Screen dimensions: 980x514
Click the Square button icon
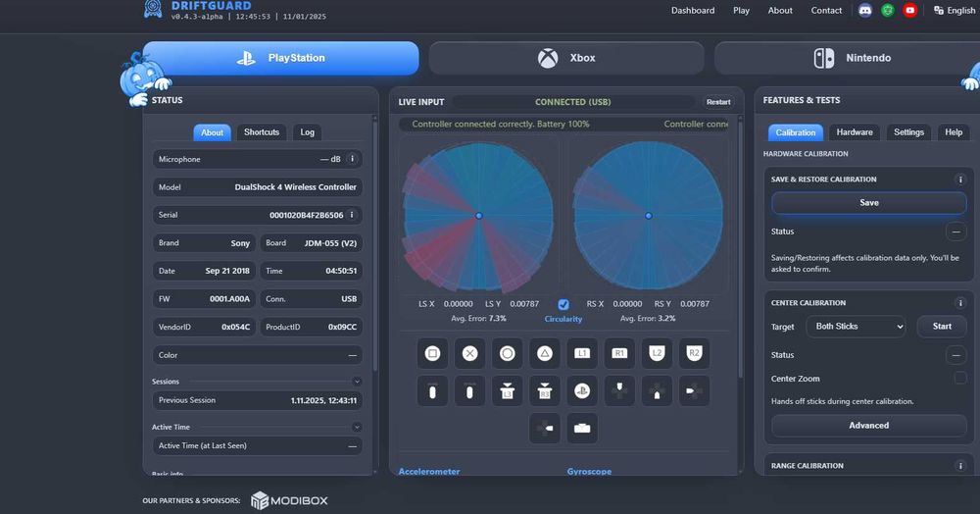point(432,353)
